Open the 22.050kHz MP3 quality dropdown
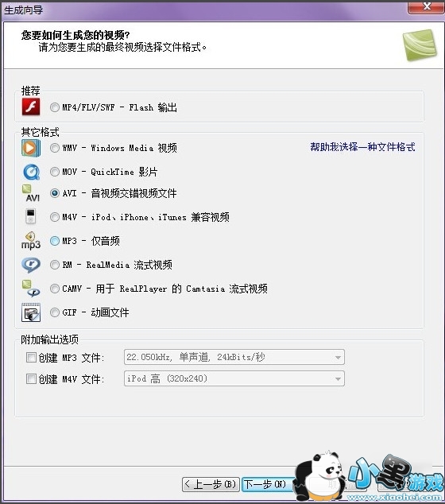445x504 pixels. click(x=234, y=357)
